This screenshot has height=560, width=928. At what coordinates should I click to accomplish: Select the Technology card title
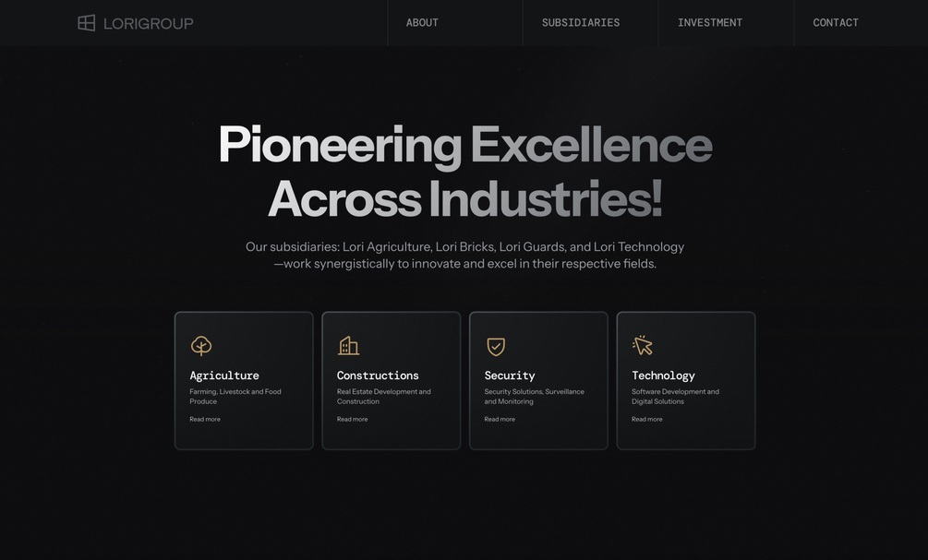tap(663, 375)
